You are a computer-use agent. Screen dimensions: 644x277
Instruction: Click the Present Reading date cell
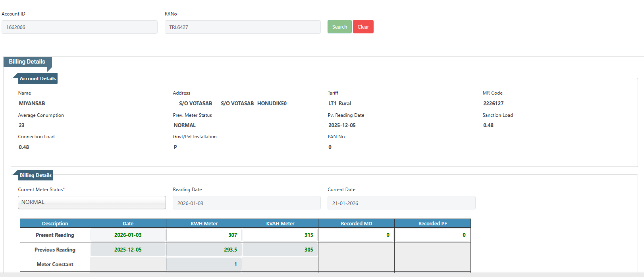tap(128, 235)
